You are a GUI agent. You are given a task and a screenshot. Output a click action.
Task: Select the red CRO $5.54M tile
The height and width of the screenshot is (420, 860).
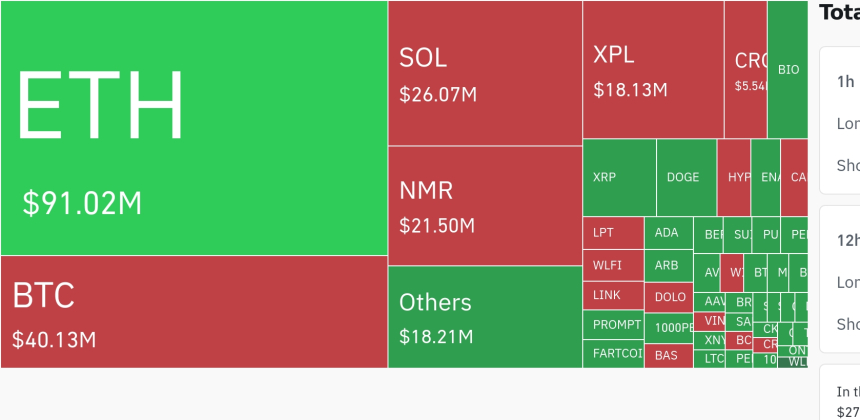[746, 70]
